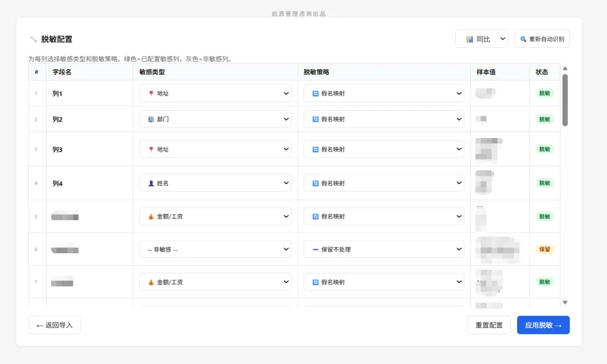Open row 7 脱敏策略 dropdown
This screenshot has height=364, width=607.
[x=384, y=282]
